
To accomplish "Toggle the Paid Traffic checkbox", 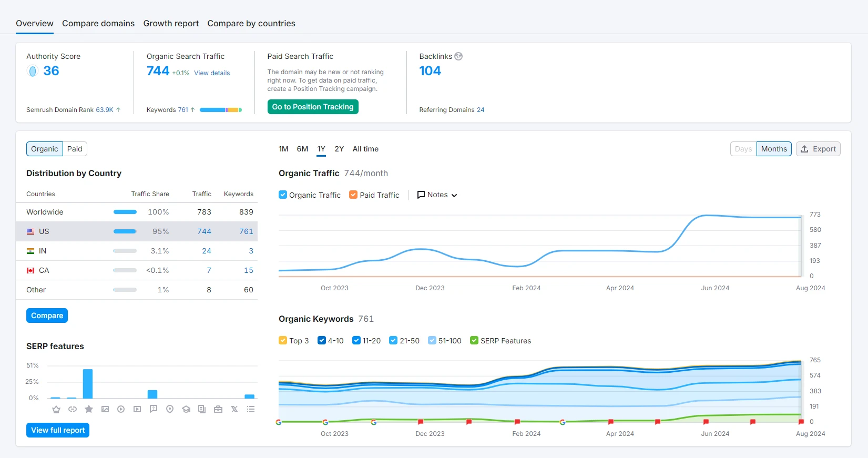I will point(353,195).
